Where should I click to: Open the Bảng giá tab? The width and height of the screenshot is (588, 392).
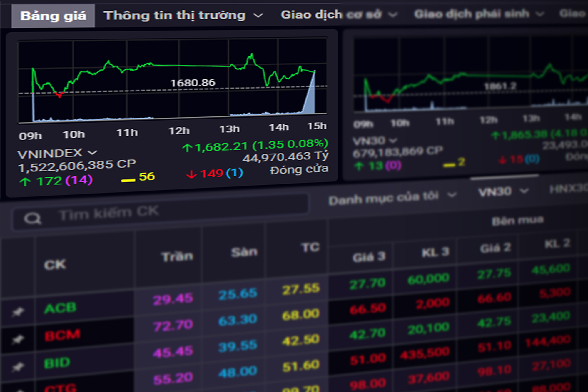point(53,16)
